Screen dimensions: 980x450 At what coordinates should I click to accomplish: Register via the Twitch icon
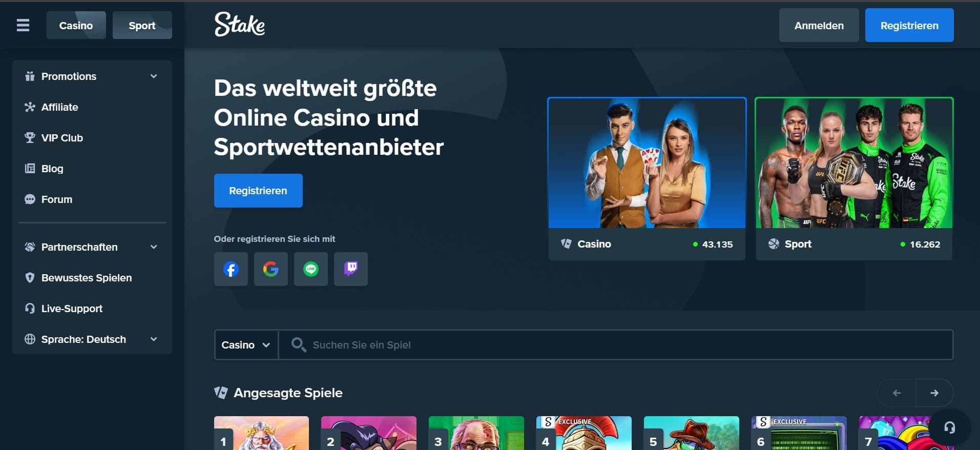click(x=350, y=269)
